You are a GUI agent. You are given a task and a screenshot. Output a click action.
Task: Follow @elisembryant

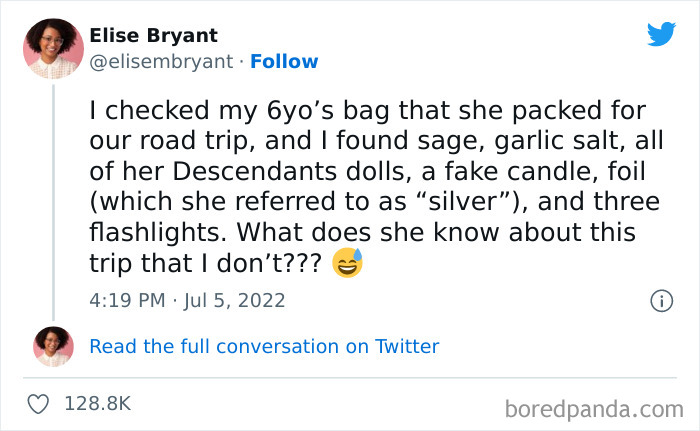click(x=284, y=61)
